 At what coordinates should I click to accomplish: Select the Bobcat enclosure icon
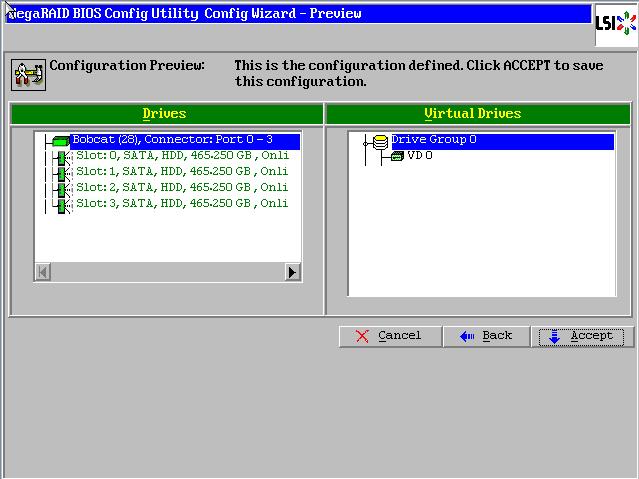click(x=60, y=141)
